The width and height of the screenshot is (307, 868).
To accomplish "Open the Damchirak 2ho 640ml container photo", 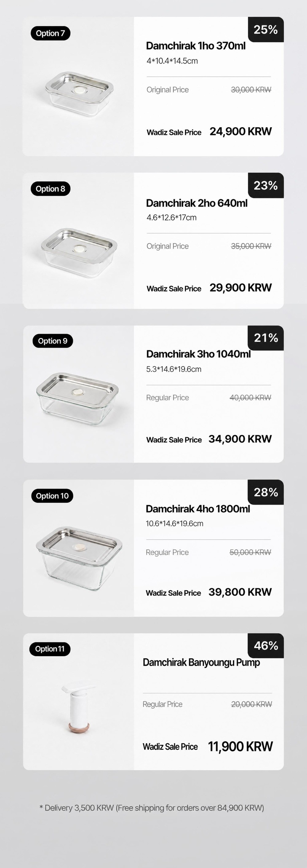I will [79, 252].
